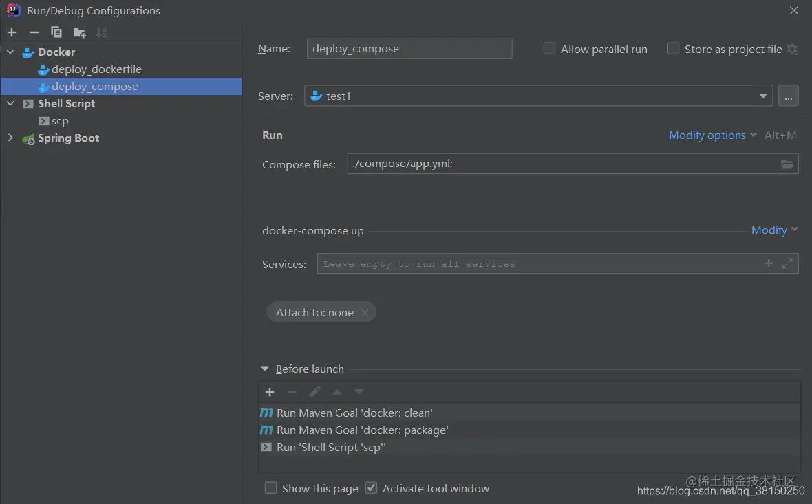Screen dimensions: 812x504
Task: Select Run Maven Goal 'docker: clean'
Action: [x=529, y=413]
